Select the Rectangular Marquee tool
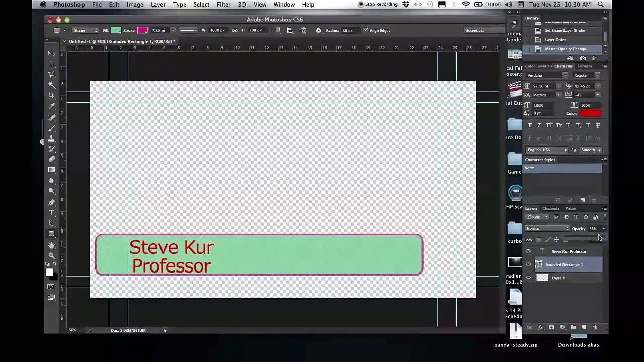644x362 pixels. 52,64
